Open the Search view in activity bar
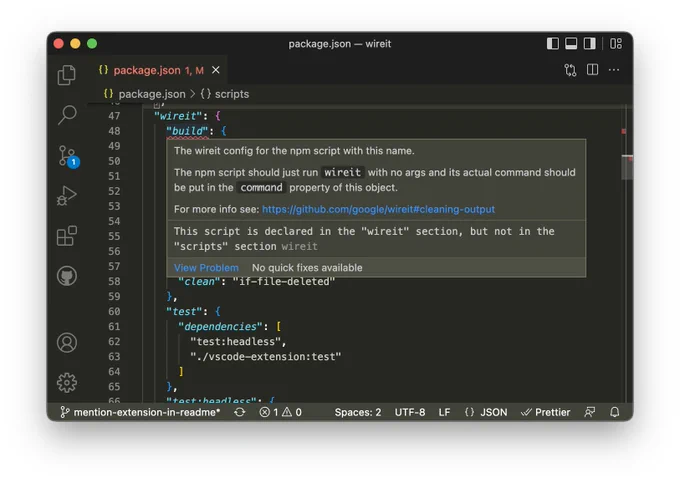This screenshot has height=483, width=680. pos(67,115)
